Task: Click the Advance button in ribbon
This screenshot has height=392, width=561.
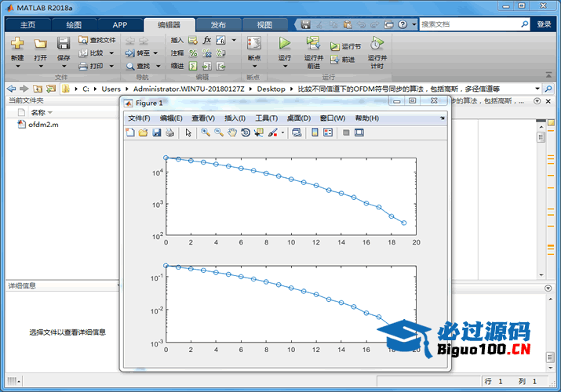Action: pyautogui.click(x=342, y=60)
